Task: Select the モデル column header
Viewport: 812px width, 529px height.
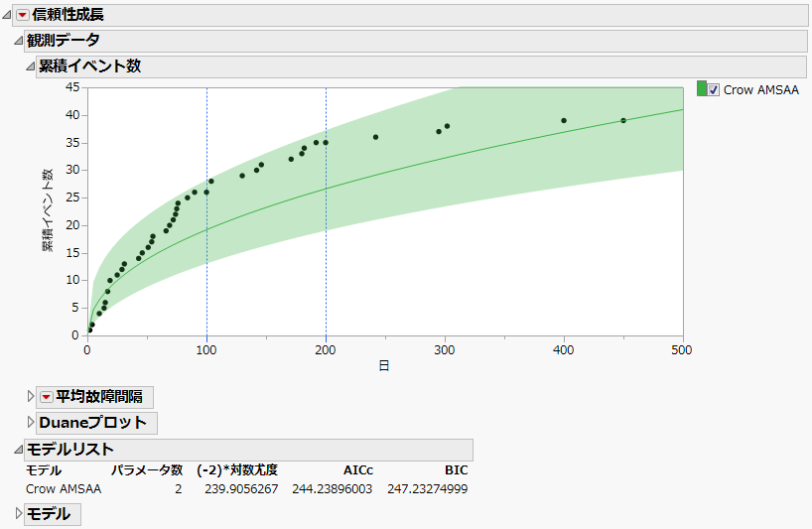Action: pyautogui.click(x=44, y=470)
